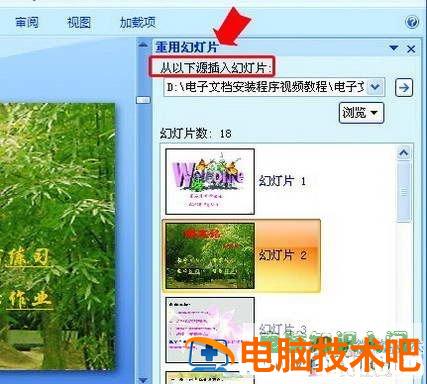Click the 幻灯片 2 label
427x384 pixels.
[x=283, y=256]
